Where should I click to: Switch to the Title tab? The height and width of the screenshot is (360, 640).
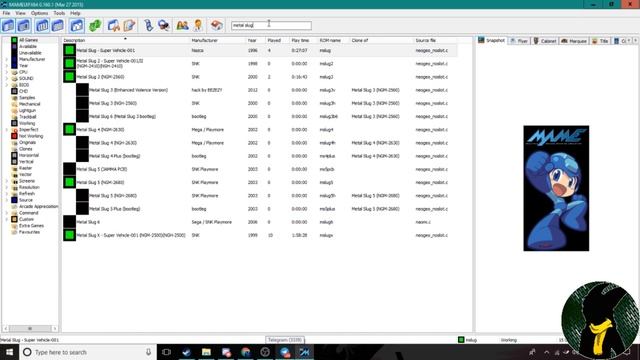click(x=600, y=41)
